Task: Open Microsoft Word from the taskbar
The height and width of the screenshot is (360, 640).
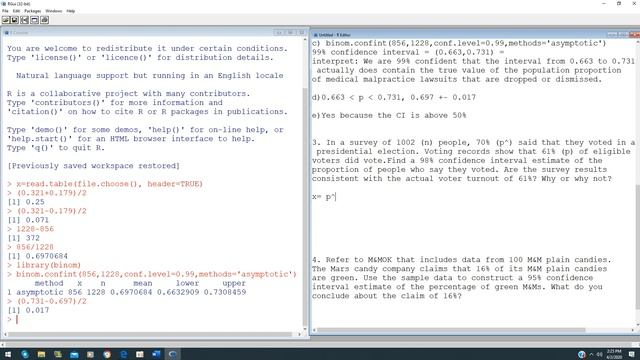Action: (156, 354)
